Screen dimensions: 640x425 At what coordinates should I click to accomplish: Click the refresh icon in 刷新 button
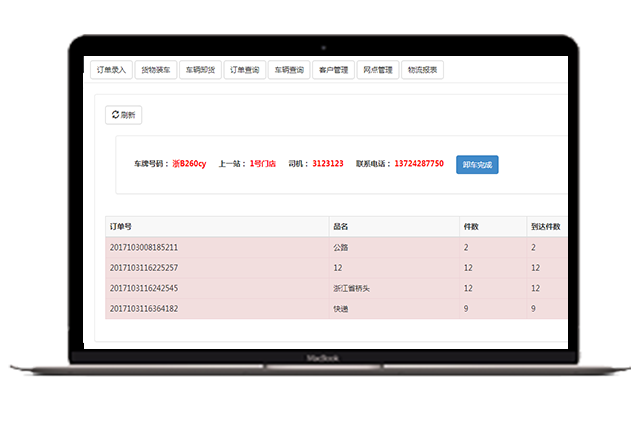(x=115, y=115)
